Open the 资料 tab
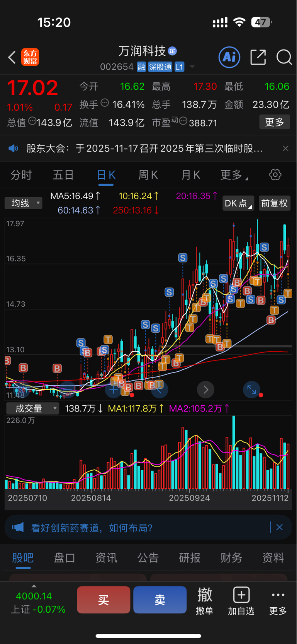This screenshot has height=644, width=297. pos(273,558)
